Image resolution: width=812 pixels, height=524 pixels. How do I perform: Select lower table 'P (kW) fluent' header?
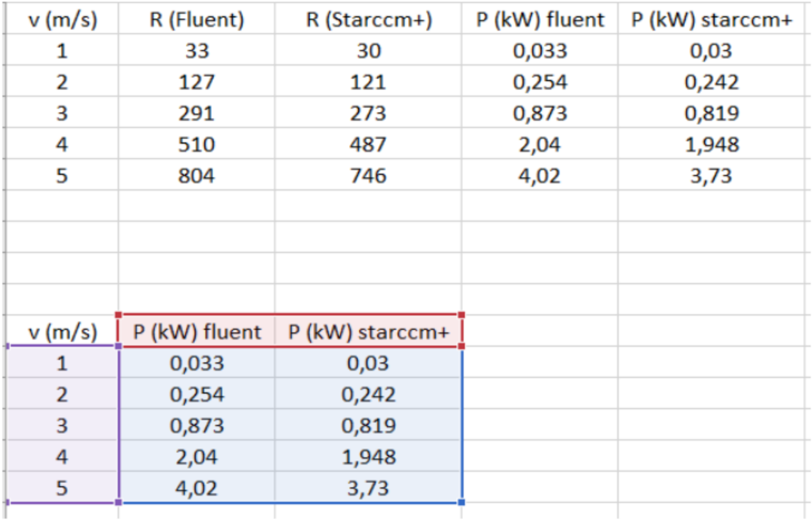tap(197, 331)
